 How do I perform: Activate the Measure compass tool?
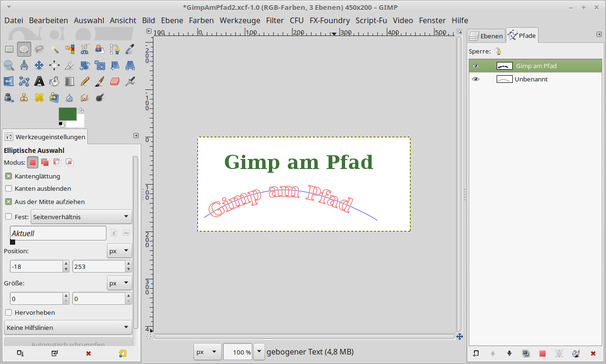(x=24, y=65)
